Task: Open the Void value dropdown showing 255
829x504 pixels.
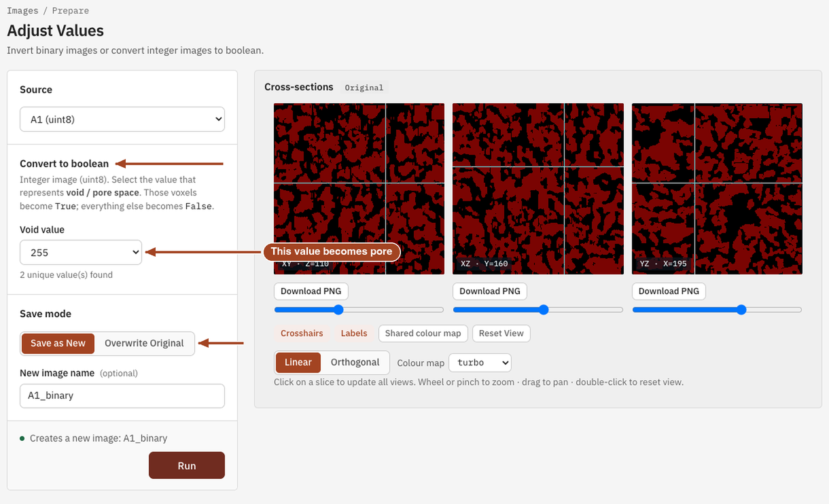Action: tap(81, 252)
